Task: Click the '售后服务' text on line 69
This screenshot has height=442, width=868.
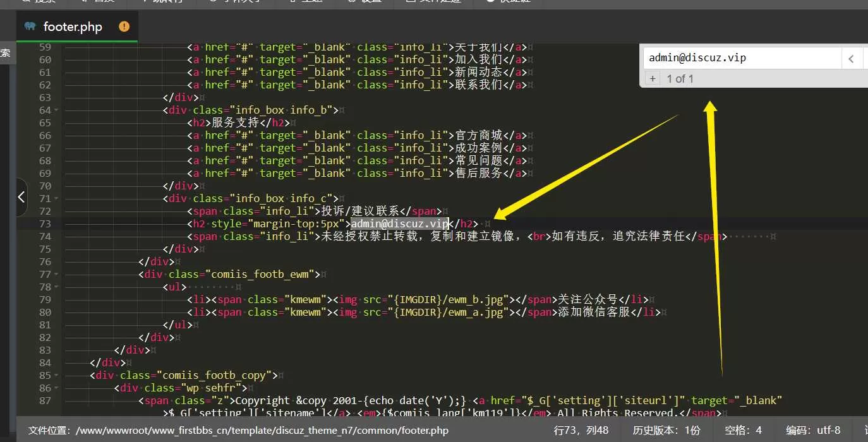Action: (x=479, y=173)
